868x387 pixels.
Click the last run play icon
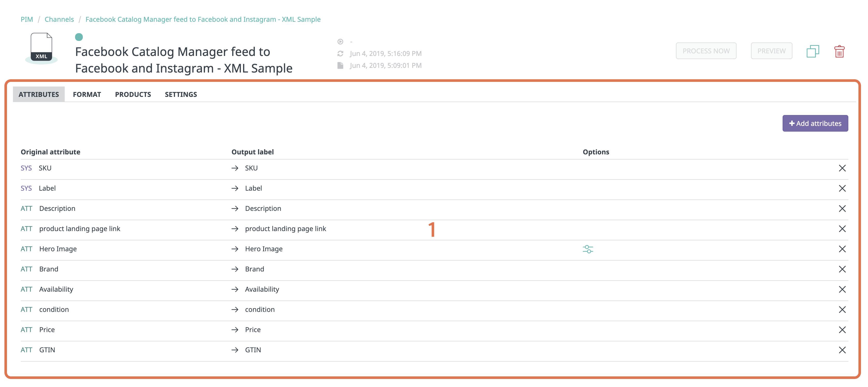[340, 41]
